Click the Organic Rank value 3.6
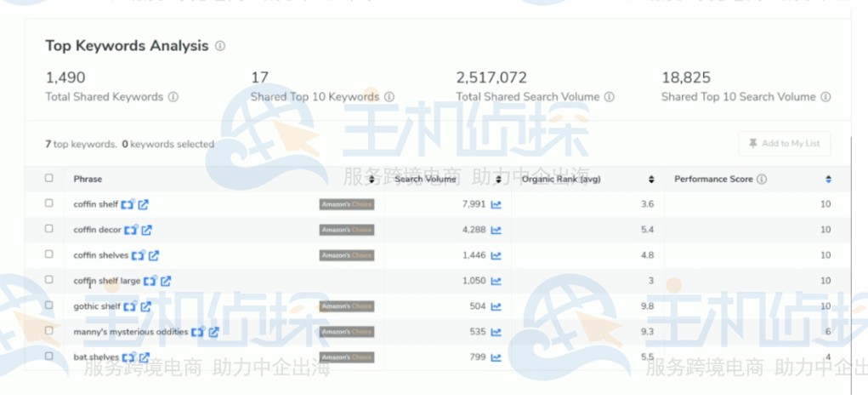The height and width of the screenshot is (411, 868). click(x=647, y=204)
